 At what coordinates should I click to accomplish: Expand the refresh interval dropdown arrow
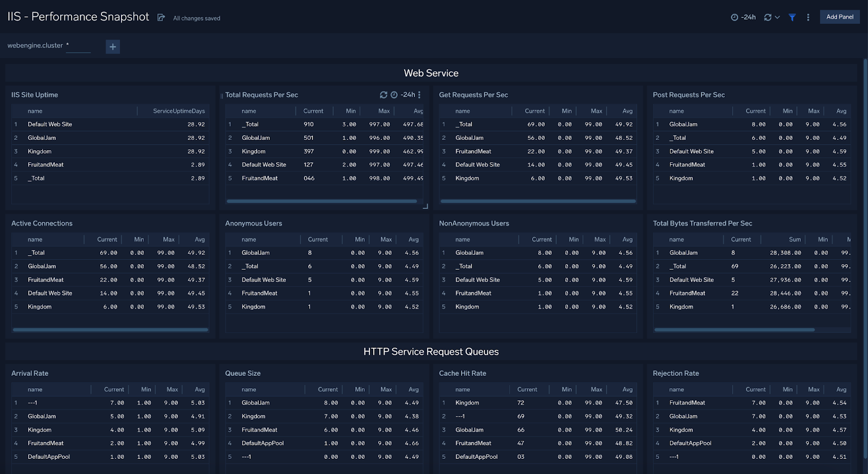coord(777,17)
